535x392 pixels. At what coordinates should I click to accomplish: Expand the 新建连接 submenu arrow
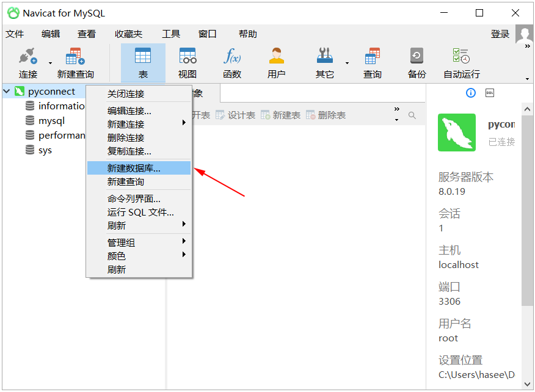[185, 124]
